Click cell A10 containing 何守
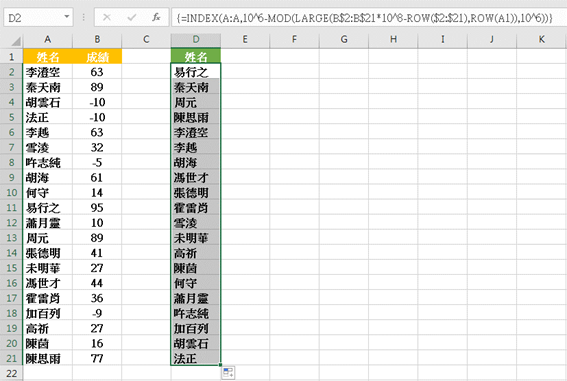 click(x=48, y=193)
